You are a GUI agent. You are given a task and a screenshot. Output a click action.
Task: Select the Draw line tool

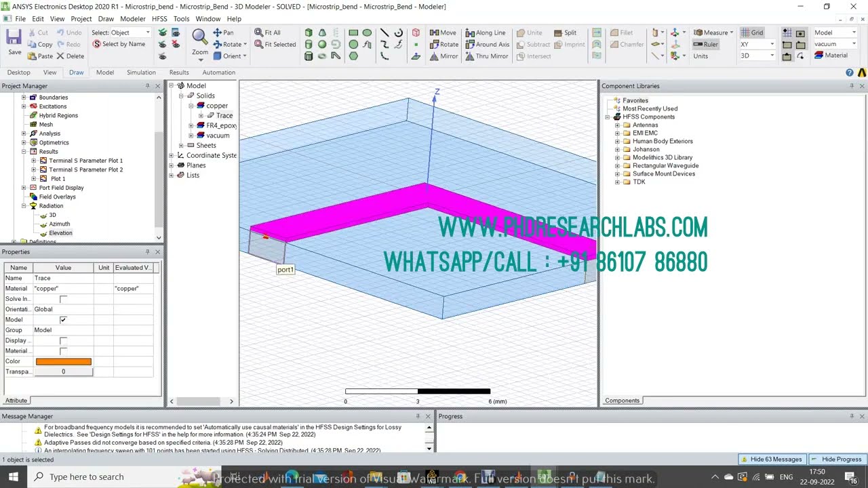384,33
